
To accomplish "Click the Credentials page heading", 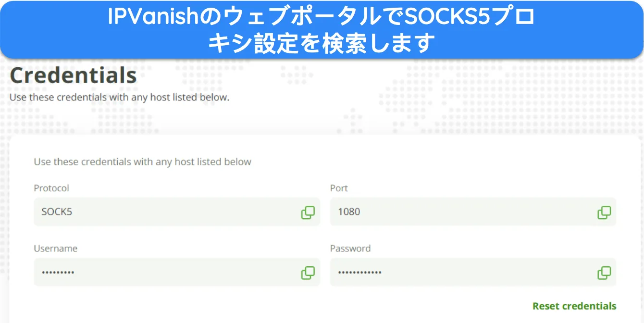I will 73,75.
